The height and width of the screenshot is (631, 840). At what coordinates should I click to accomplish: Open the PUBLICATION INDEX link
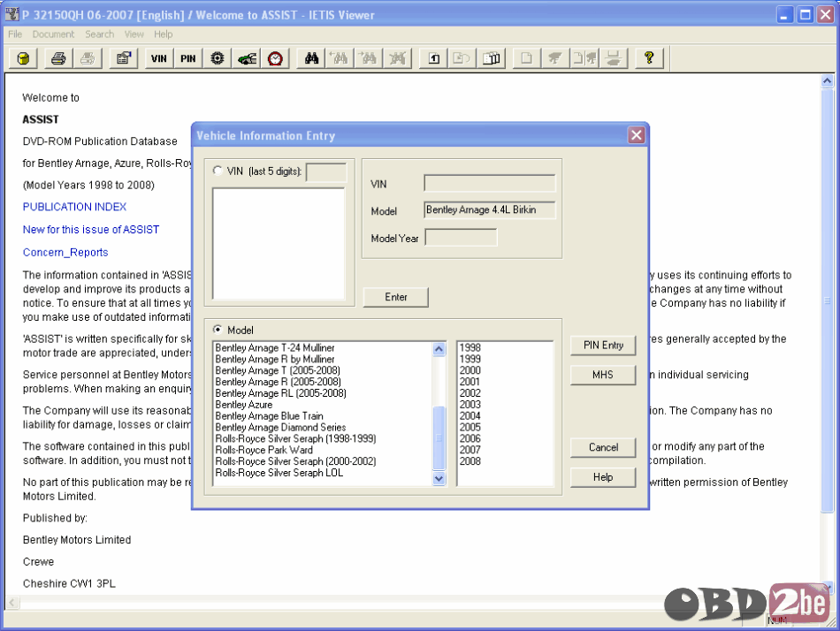(x=74, y=207)
